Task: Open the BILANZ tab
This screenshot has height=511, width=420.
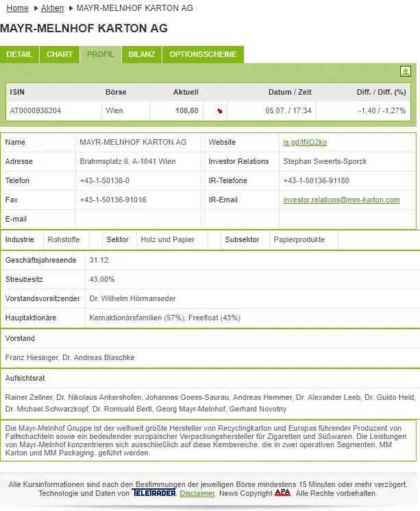Action: point(142,54)
